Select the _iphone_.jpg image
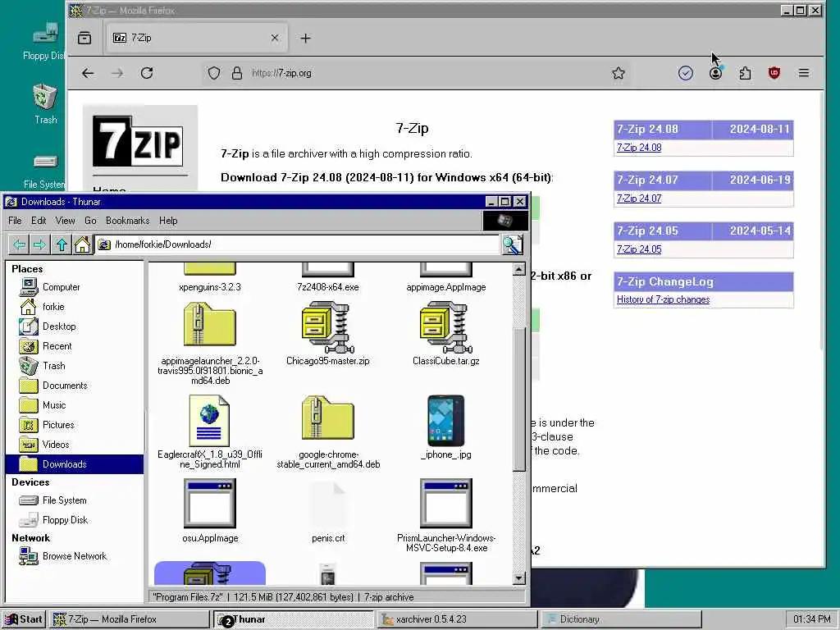The image size is (840, 630). (445, 427)
